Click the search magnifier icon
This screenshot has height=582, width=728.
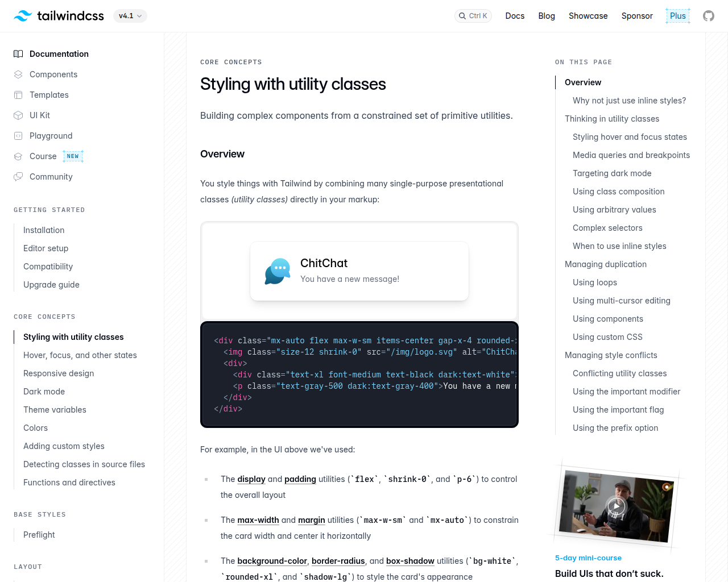click(x=461, y=15)
